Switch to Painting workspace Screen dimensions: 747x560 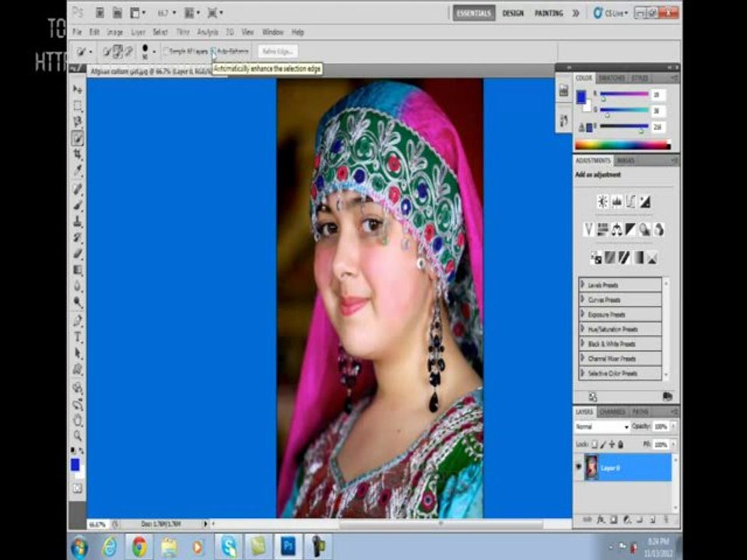tap(549, 13)
